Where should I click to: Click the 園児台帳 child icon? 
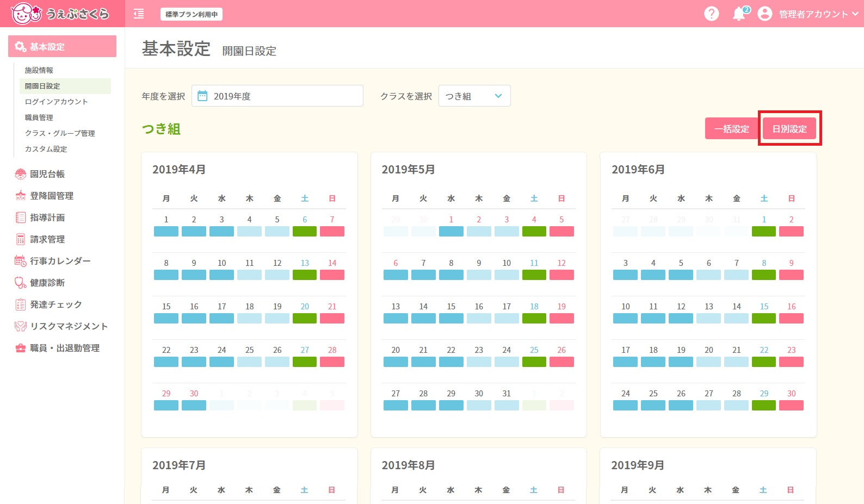click(x=21, y=174)
